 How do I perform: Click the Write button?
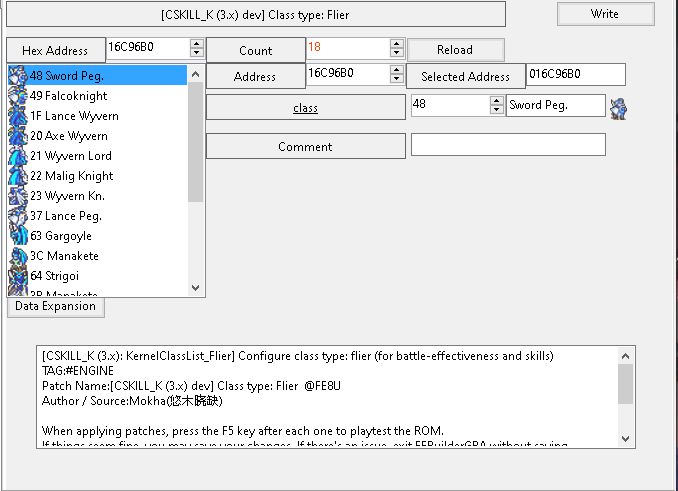pos(605,14)
